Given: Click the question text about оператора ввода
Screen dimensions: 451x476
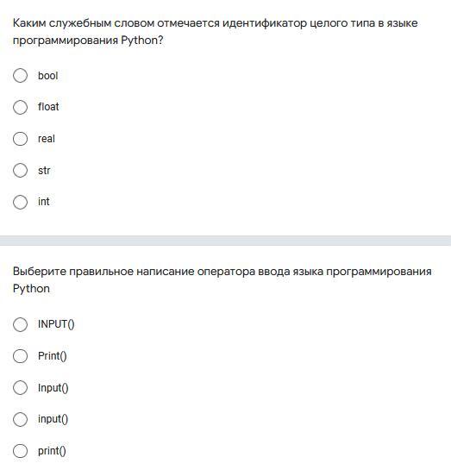Looking at the screenshot, I should point(222,279).
